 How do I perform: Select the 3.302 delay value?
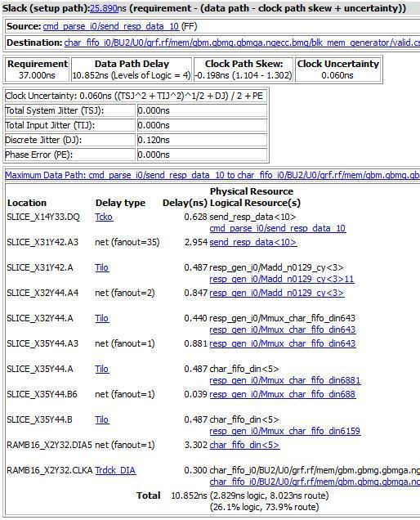(196, 446)
